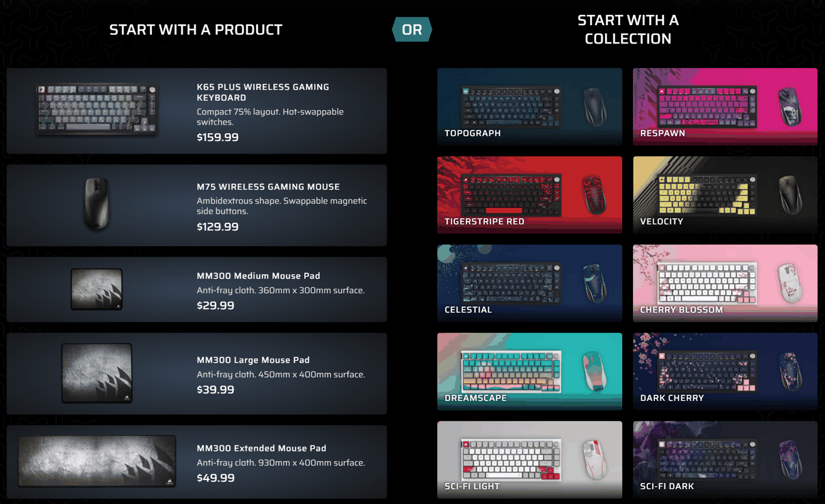Click the 'Start With A Collection' heading
825x504 pixels.
click(628, 29)
